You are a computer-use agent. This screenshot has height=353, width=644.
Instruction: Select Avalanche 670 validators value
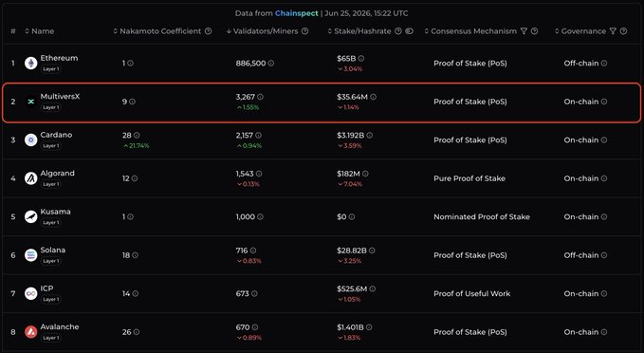click(243, 327)
